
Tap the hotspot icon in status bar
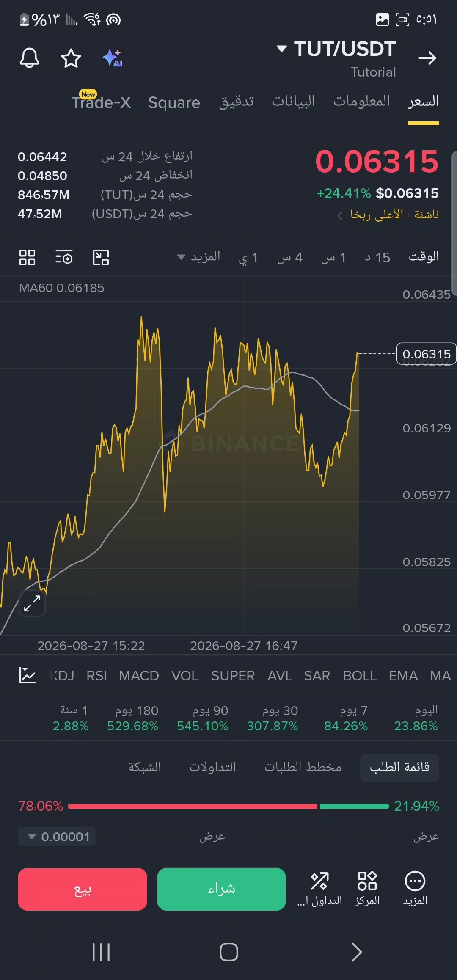click(x=113, y=19)
